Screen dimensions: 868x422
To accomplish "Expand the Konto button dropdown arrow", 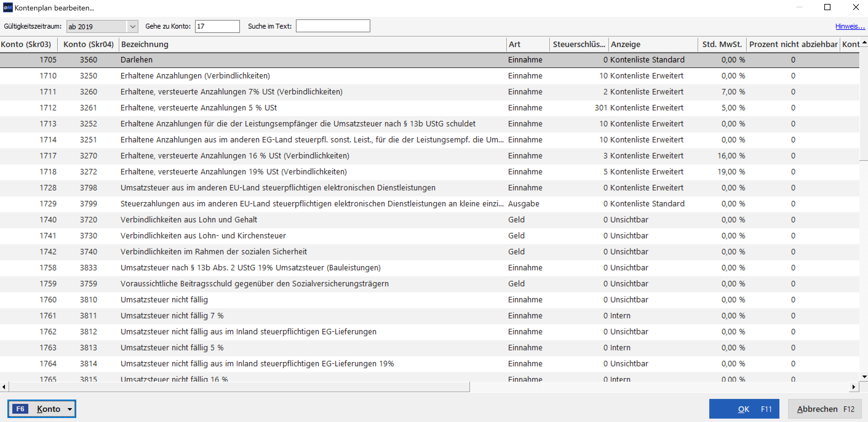I will 70,409.
